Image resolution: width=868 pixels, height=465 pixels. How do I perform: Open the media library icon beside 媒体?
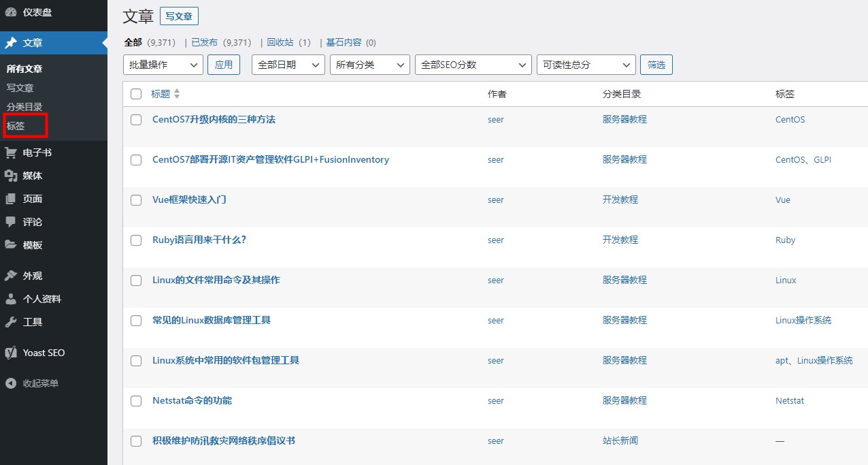tap(11, 176)
